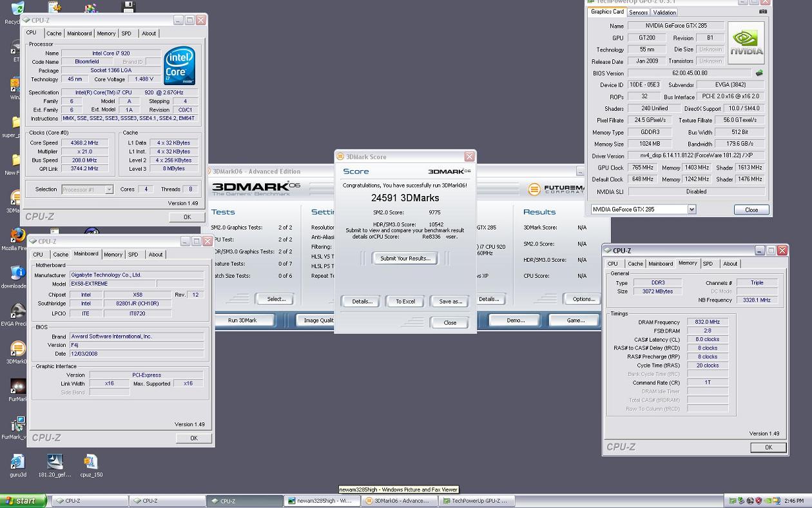Switch to Sensors tab in GPU-Z
This screenshot has height=508, width=812.
(638, 12)
